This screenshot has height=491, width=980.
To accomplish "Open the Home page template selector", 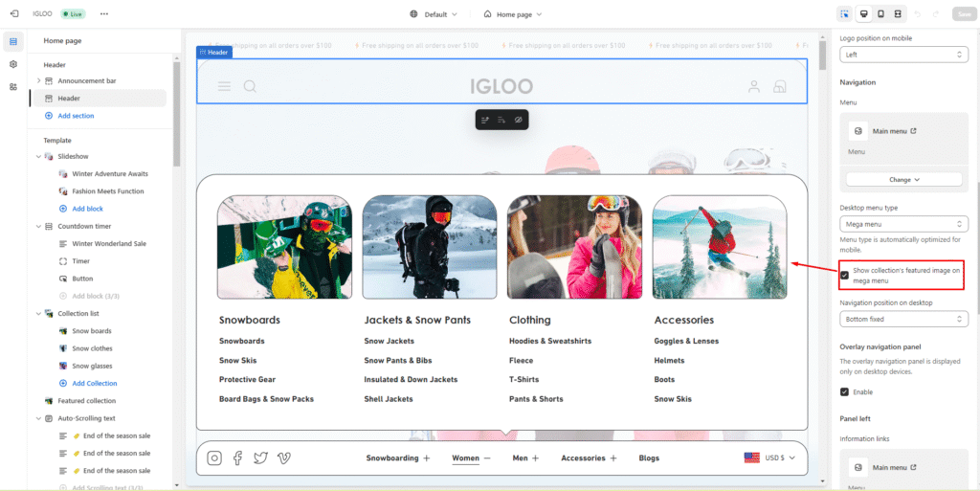I will (513, 14).
